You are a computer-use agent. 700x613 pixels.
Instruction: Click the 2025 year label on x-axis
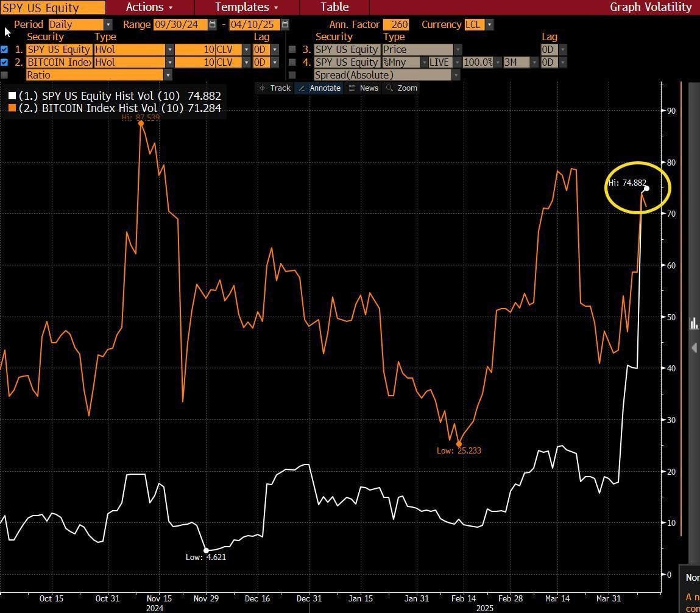[x=485, y=608]
